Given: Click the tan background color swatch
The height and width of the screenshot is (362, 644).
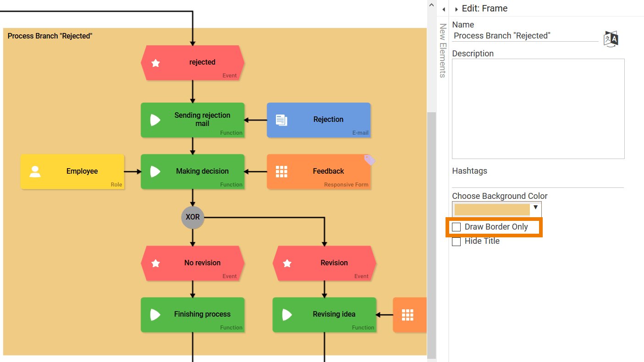Looking at the screenshot, I should 492,210.
